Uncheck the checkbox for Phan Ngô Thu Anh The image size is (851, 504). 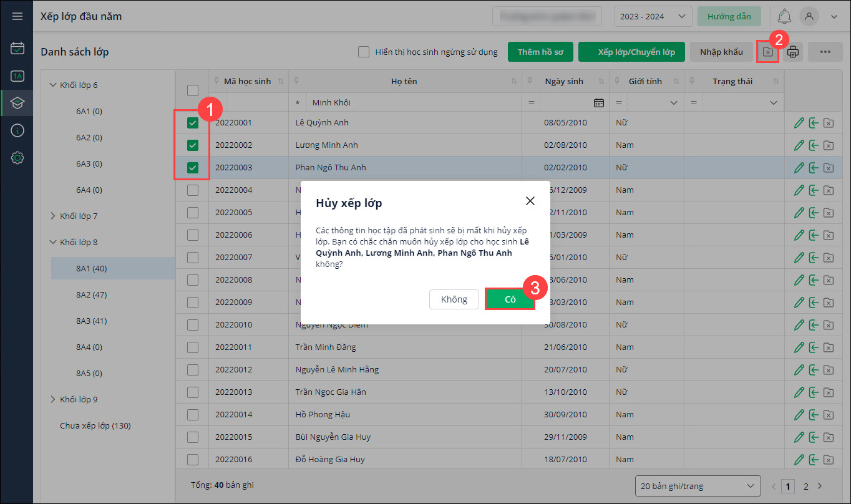[x=193, y=168]
